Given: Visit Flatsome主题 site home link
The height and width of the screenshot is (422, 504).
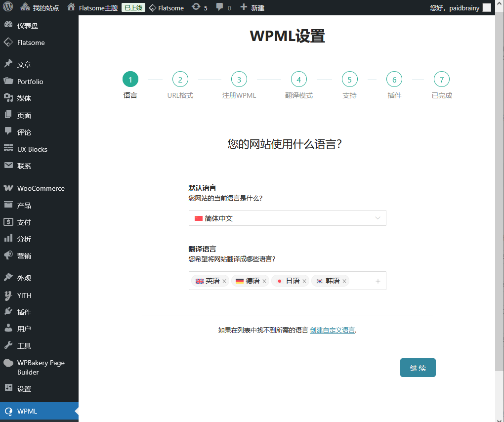Looking at the screenshot, I should pos(92,8).
